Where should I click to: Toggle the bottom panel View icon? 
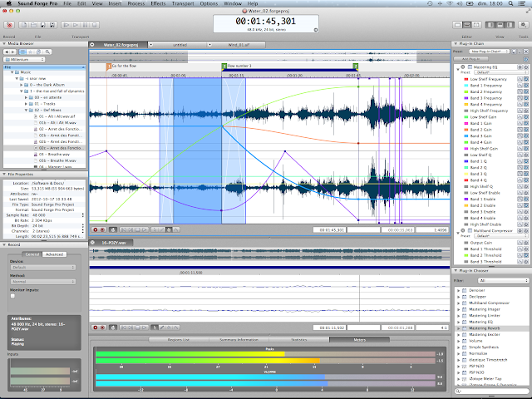(x=500, y=25)
